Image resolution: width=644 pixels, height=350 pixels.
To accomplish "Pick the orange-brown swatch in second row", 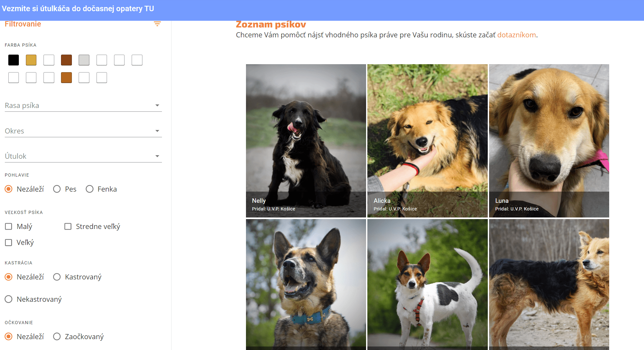I will click(x=66, y=78).
